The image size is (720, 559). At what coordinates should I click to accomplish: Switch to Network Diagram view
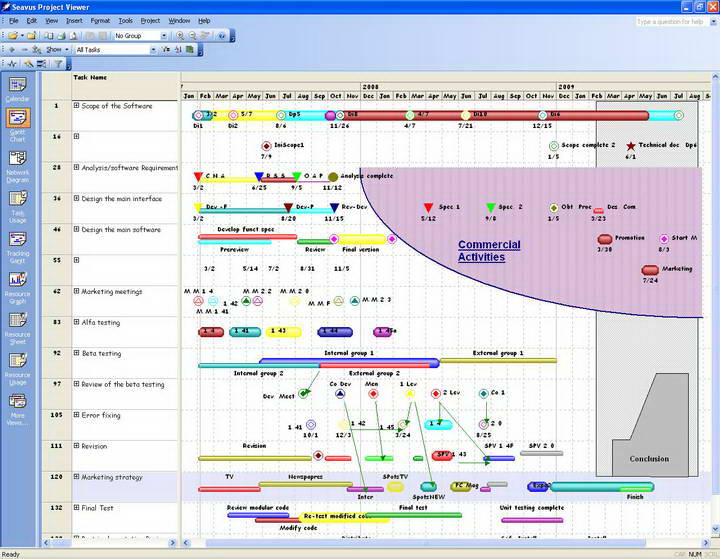17,165
